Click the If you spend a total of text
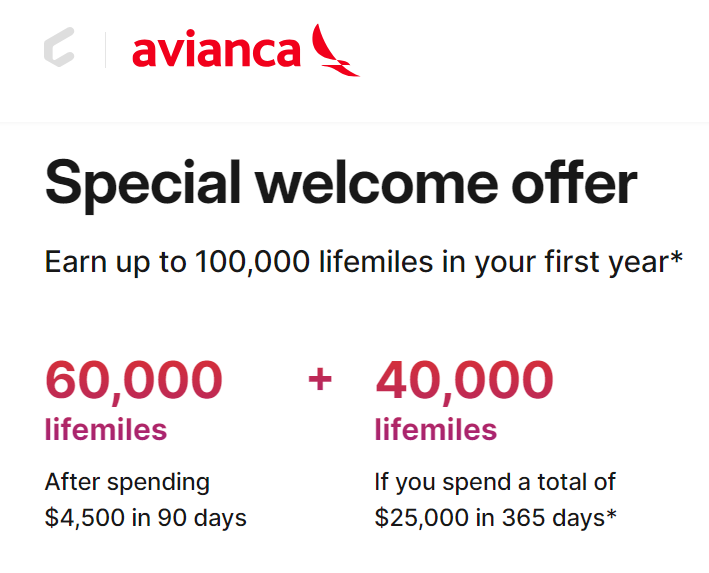Screen dimensions: 709x573 tap(495, 483)
